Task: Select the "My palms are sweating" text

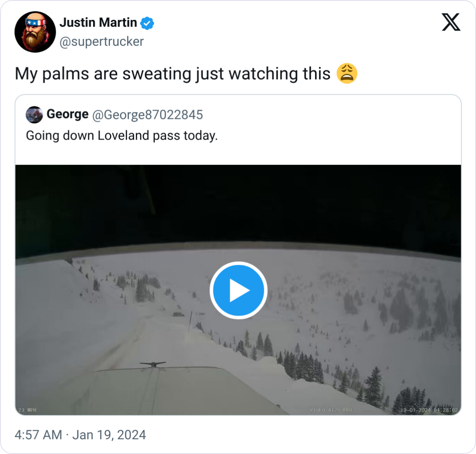Action: (x=172, y=74)
